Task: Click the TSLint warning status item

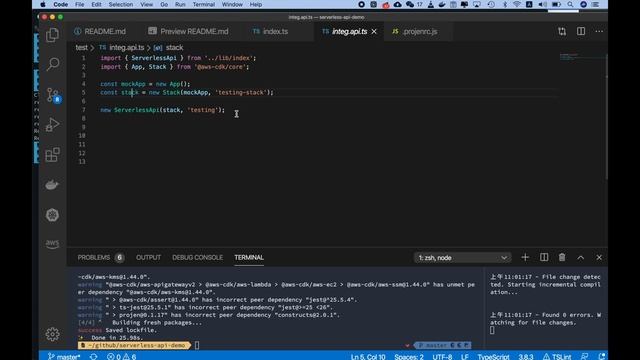Action: [557, 356]
